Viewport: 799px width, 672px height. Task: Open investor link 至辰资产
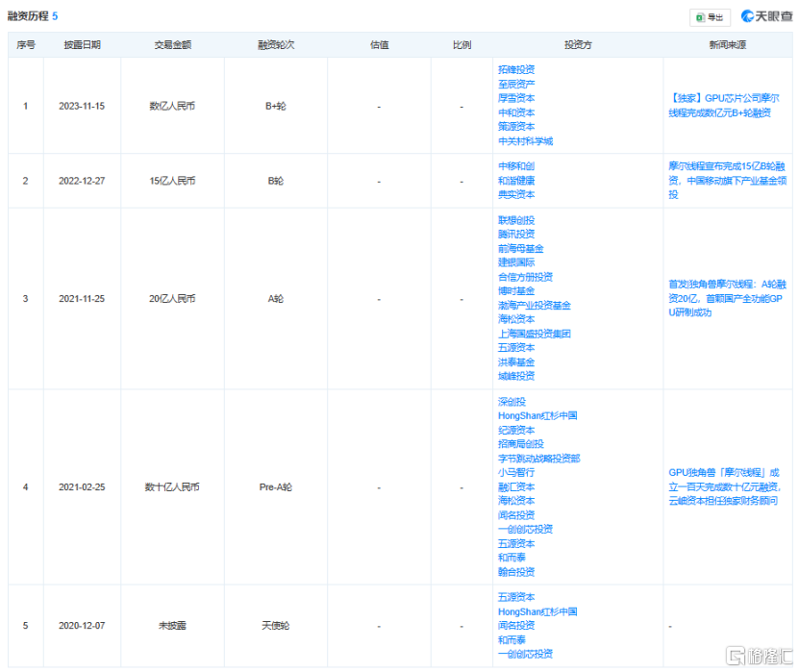(x=516, y=84)
